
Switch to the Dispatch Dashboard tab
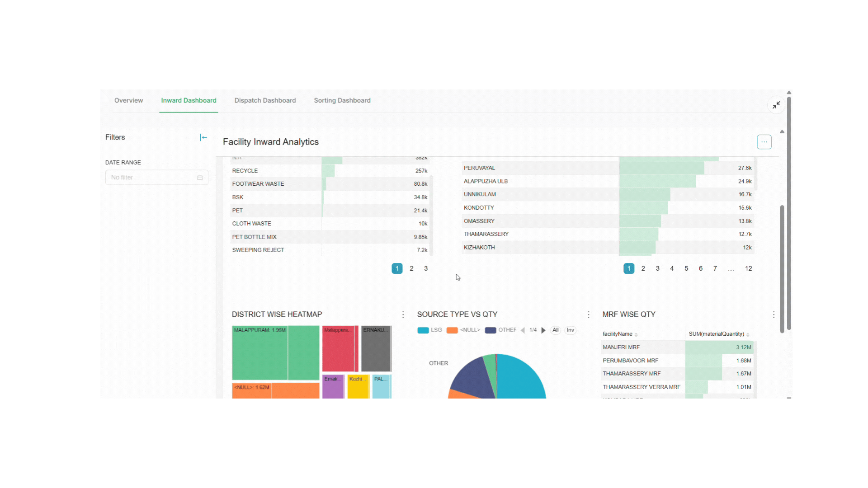[x=265, y=100]
